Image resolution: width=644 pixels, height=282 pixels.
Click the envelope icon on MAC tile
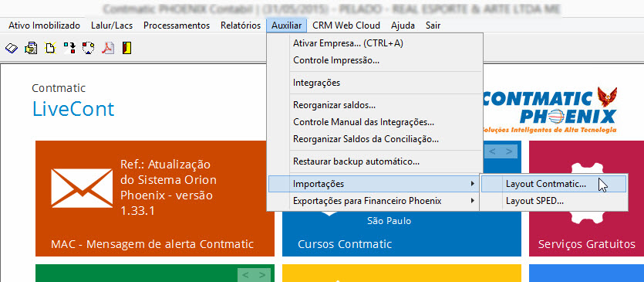point(82,188)
